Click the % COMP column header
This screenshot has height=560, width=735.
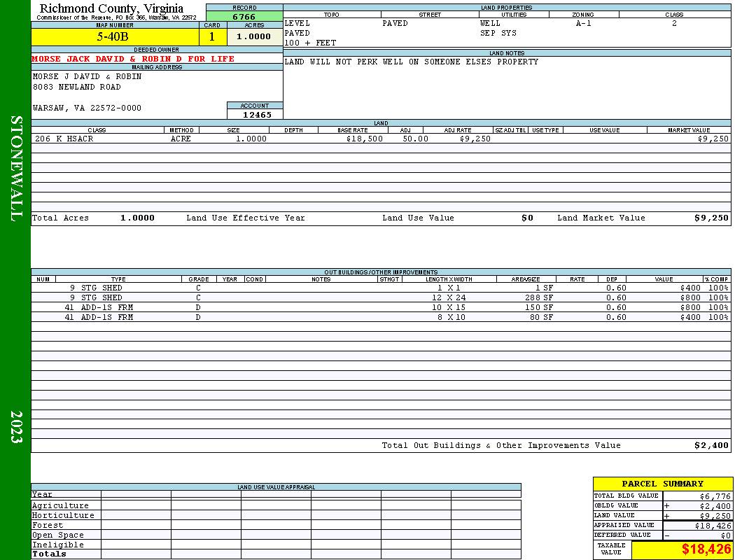(x=716, y=279)
